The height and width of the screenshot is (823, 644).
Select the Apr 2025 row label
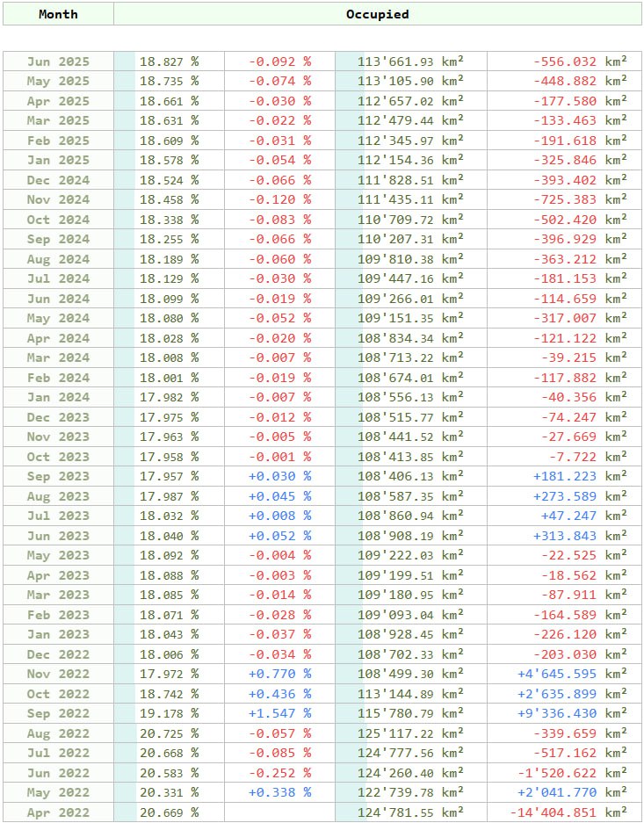click(x=58, y=101)
